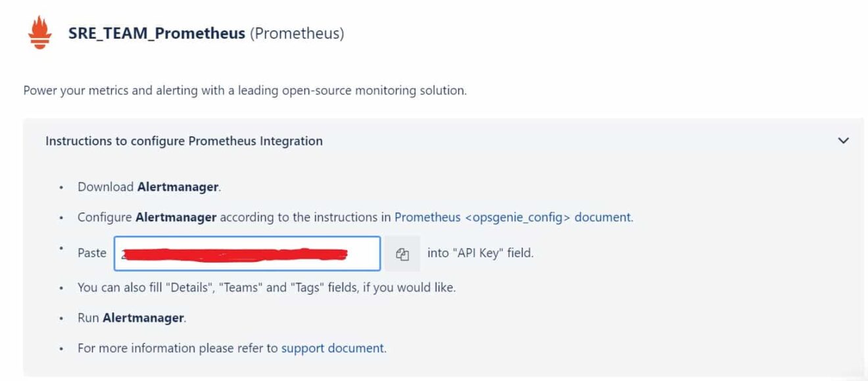Click the red-scribbled API key area
This screenshot has height=381, width=868.
[x=237, y=253]
